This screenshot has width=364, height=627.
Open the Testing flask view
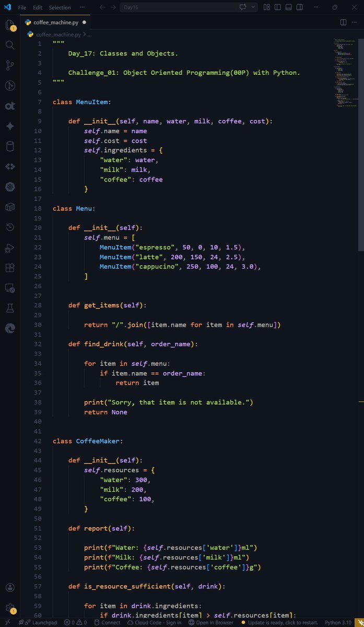coord(10,308)
